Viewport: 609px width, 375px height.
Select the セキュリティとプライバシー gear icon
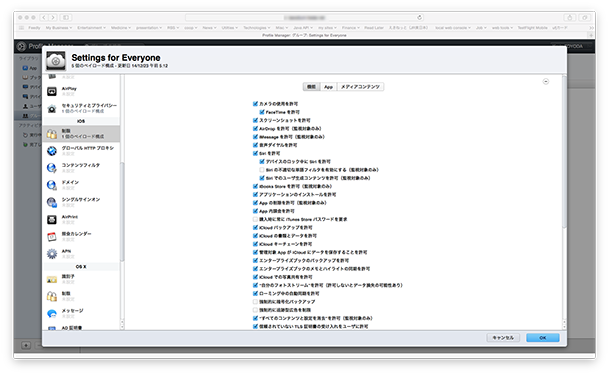click(x=52, y=109)
